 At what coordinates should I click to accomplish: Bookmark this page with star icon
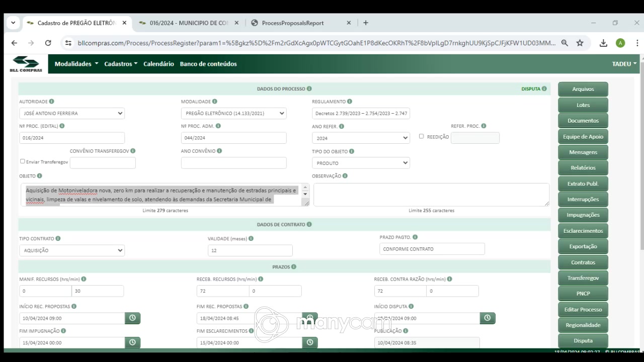tap(580, 43)
